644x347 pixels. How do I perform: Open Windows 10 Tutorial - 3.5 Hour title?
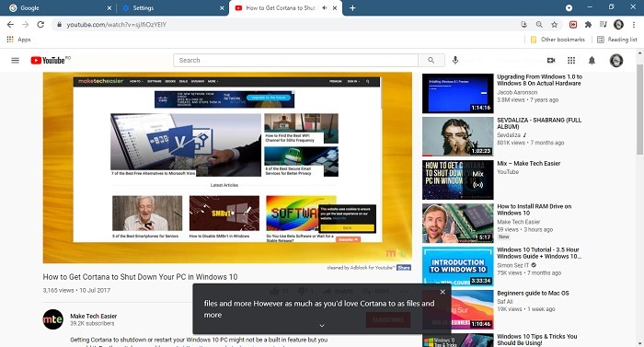point(539,253)
